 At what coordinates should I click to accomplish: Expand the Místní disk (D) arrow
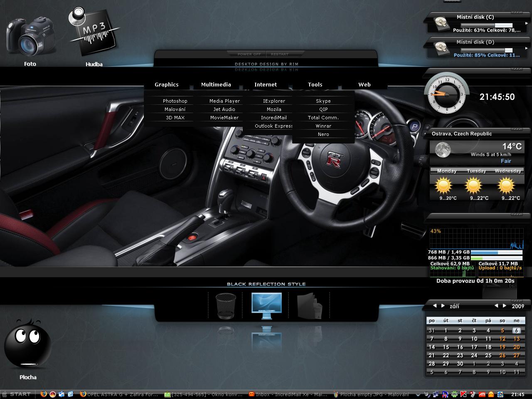(526, 49)
